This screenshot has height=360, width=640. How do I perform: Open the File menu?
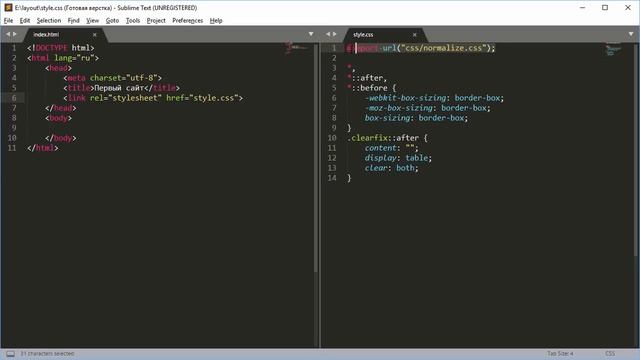8,20
